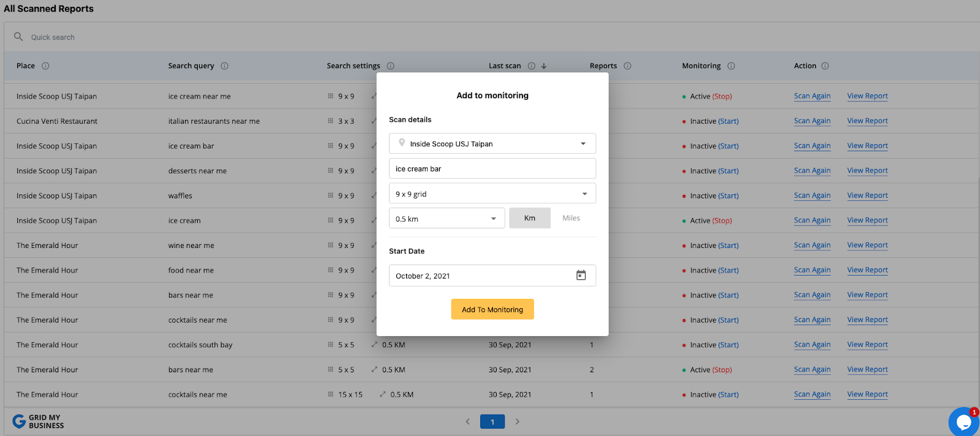View Report for waffles query

click(867, 195)
